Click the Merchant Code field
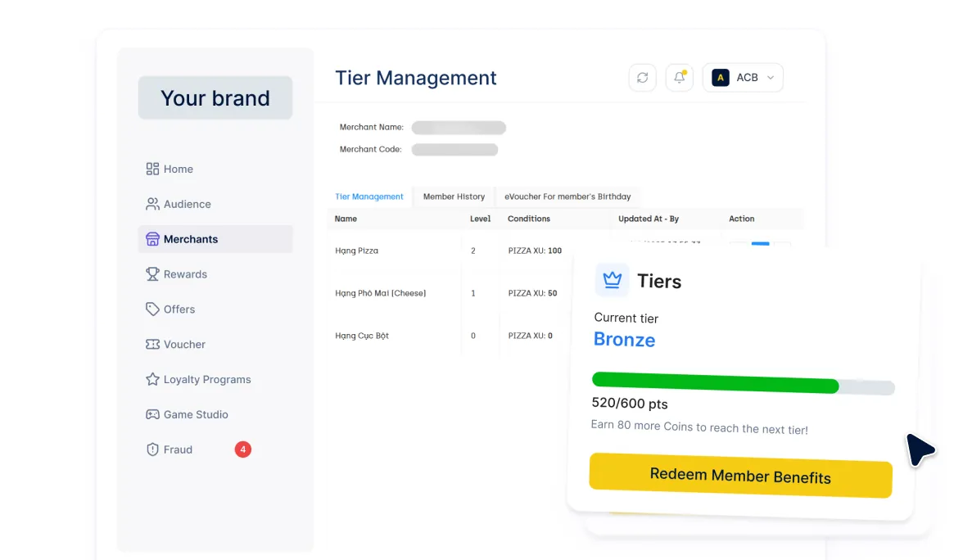The image size is (963, 560). (454, 149)
